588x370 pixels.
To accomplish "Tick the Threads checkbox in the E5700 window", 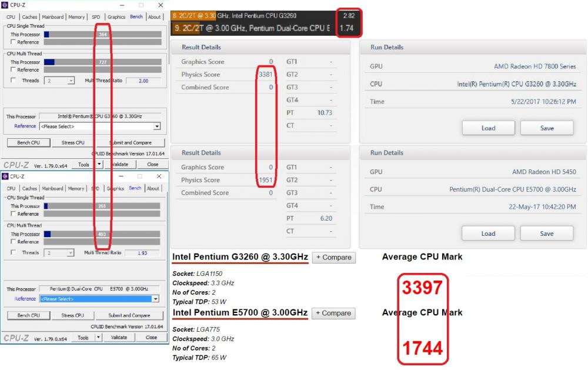I will [x=14, y=252].
